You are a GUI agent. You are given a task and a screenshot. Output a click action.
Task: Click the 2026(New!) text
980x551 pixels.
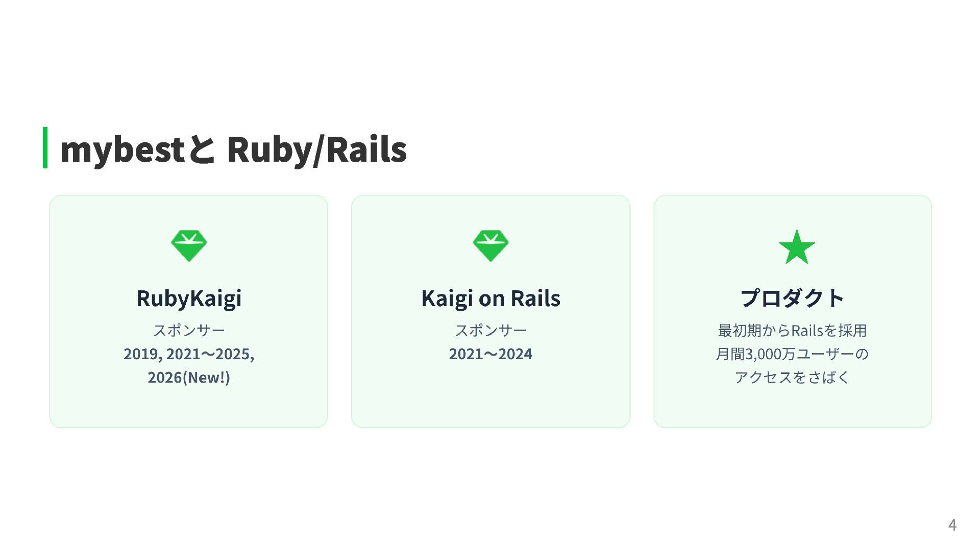point(189,378)
